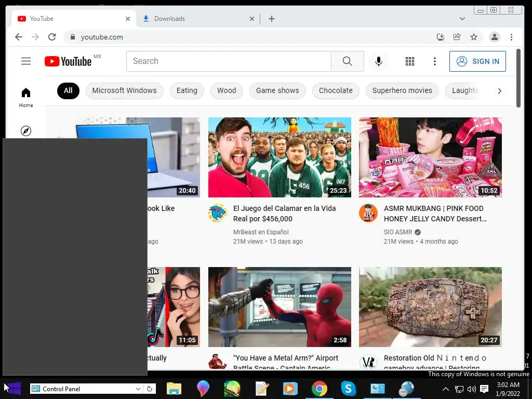Switch to the Downloads tab
This screenshot has height=399, width=532.
pyautogui.click(x=198, y=19)
